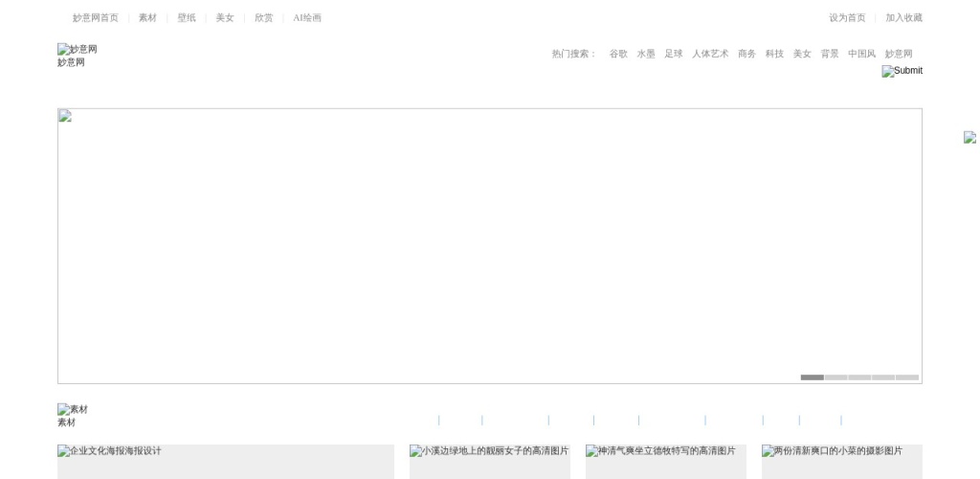
Task: Select the first carousel slide indicator
Action: [812, 377]
